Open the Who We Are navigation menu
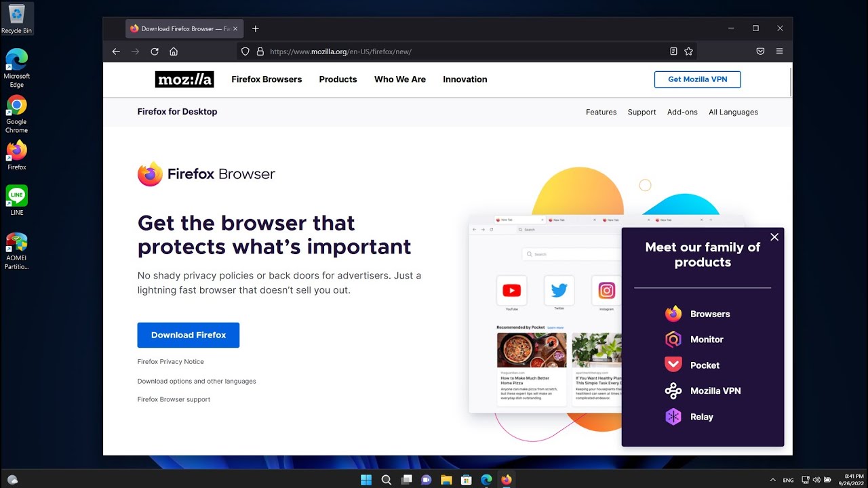 click(x=400, y=79)
